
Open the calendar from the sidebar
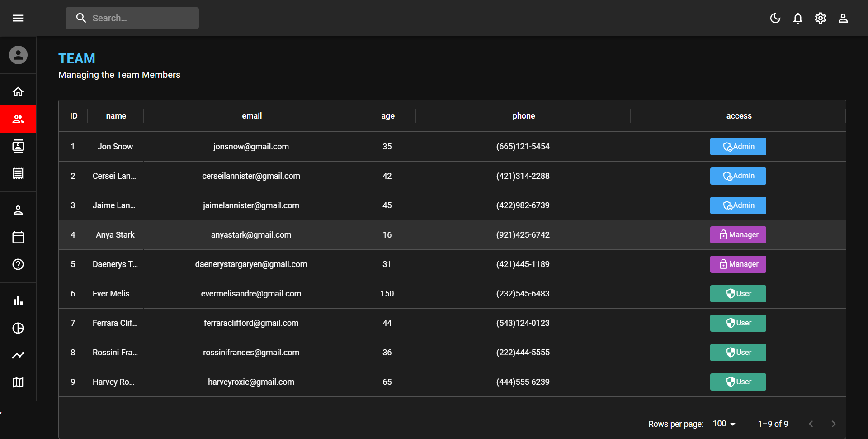tap(18, 237)
